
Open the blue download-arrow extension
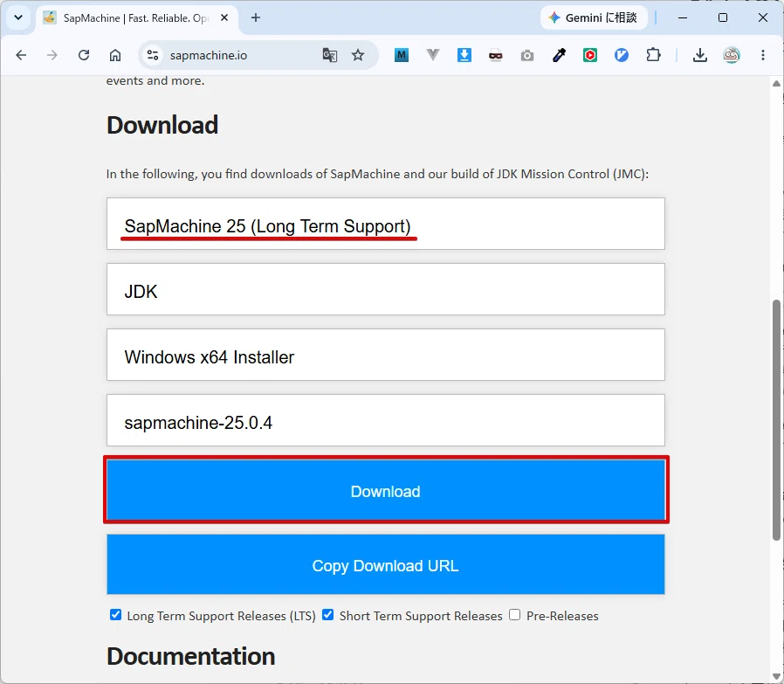click(x=464, y=55)
